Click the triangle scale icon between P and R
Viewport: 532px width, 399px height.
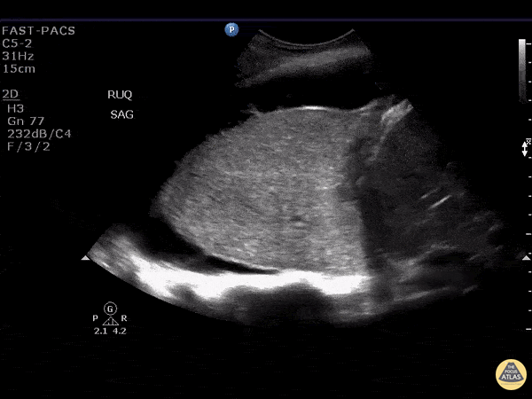pos(110,321)
